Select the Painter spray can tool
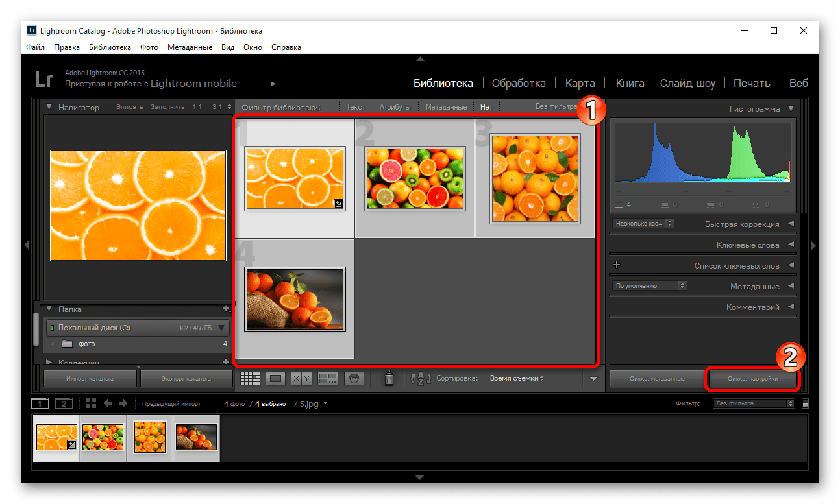Viewport: 840px width, 504px height. pos(389,379)
